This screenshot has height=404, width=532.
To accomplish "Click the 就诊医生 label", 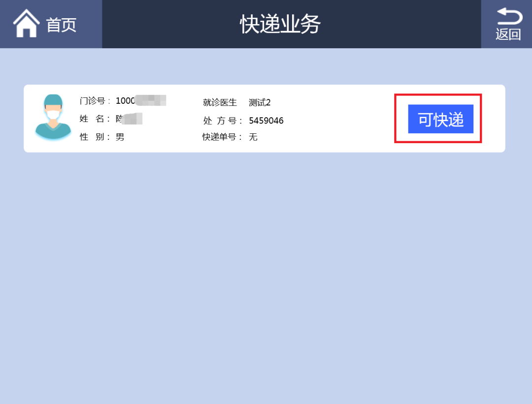I will click(x=220, y=102).
